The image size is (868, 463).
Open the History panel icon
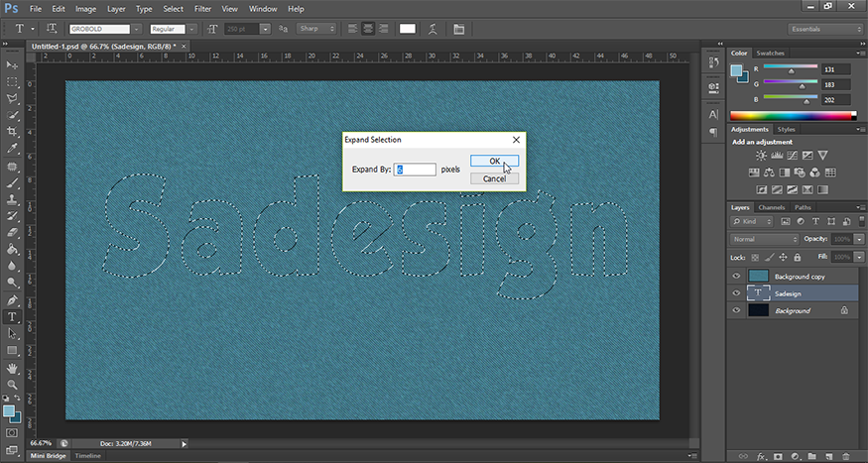tap(713, 63)
